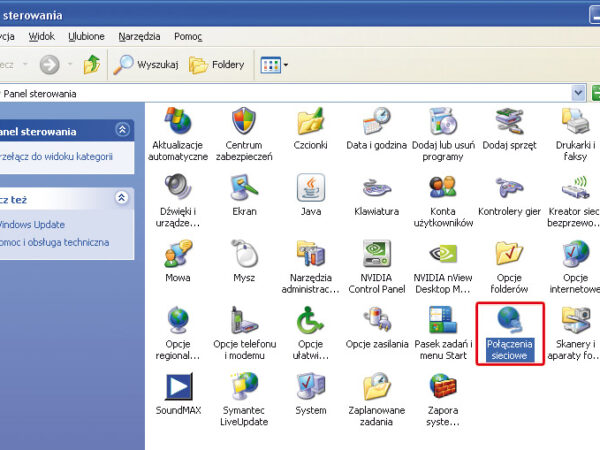
Task: Click the Foldery toolbar button
Action: click(x=216, y=65)
